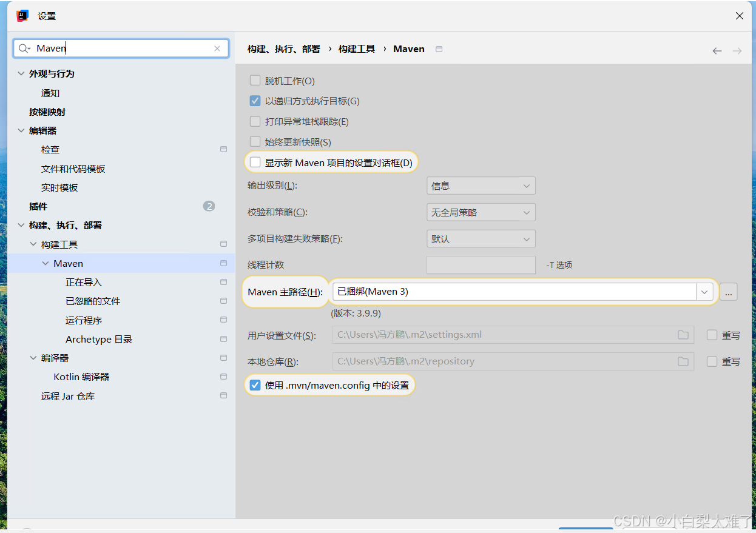This screenshot has width=756, height=533.
Task: Browse folder icon in 本地仓库 field
Action: 683,361
